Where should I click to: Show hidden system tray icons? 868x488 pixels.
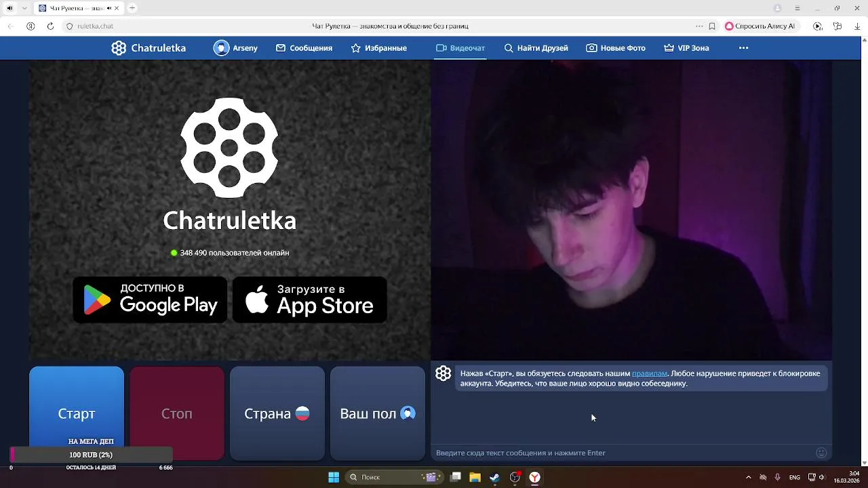(x=749, y=477)
